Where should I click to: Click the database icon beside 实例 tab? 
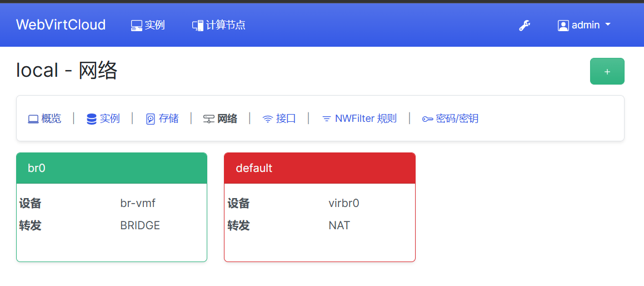click(x=92, y=119)
